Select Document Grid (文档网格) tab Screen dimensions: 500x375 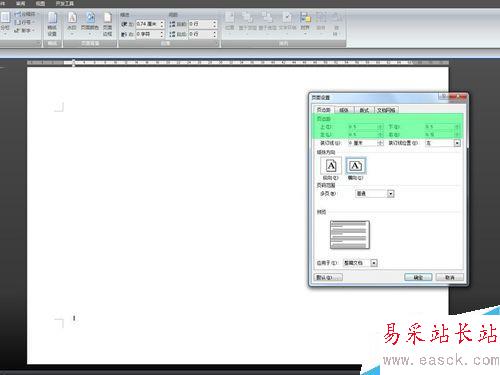[x=386, y=110]
